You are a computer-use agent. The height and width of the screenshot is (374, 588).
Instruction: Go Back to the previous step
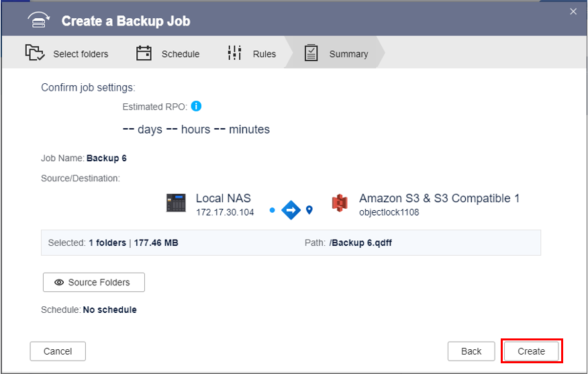click(471, 351)
